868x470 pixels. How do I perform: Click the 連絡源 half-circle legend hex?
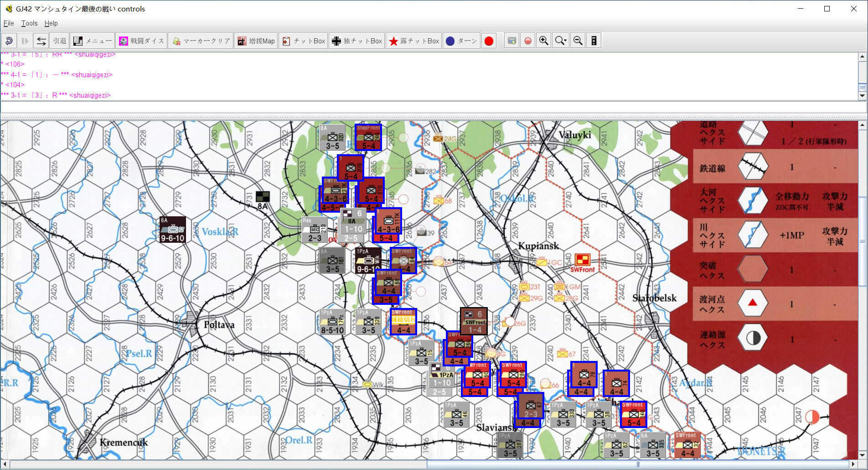(753, 338)
